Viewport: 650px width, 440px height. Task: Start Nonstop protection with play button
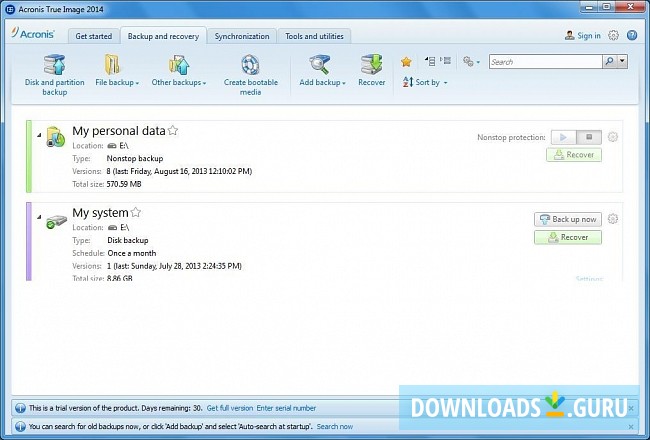pos(563,137)
